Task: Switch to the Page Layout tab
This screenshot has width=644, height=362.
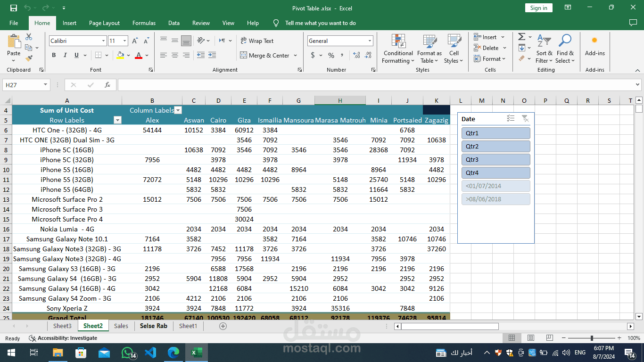Action: (104, 23)
